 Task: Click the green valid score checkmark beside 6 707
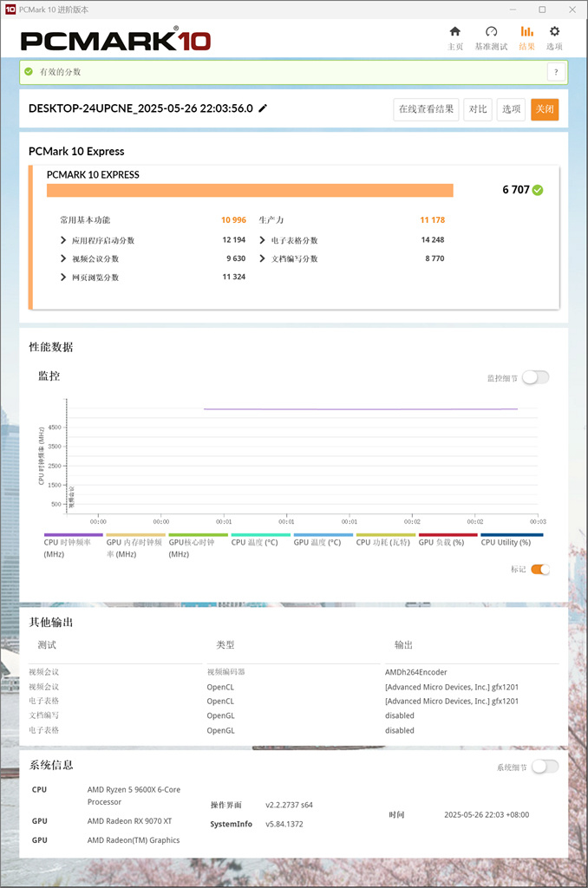point(538,190)
